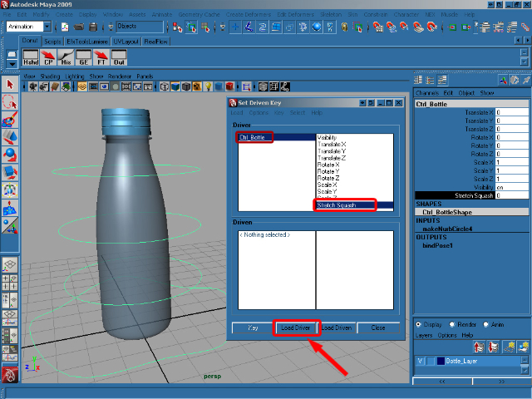Viewport: 532px width, 399px height.
Task: Activate the Lasso select tool
Action: tap(10, 101)
